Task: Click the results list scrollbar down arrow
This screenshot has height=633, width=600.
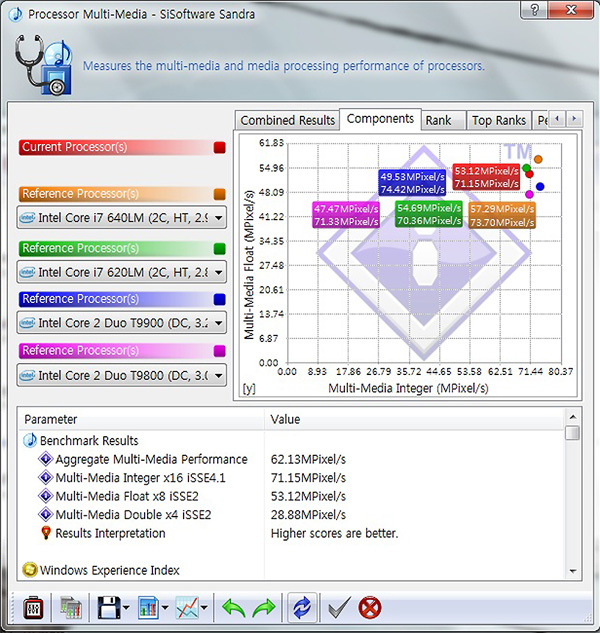Action: 573,571
